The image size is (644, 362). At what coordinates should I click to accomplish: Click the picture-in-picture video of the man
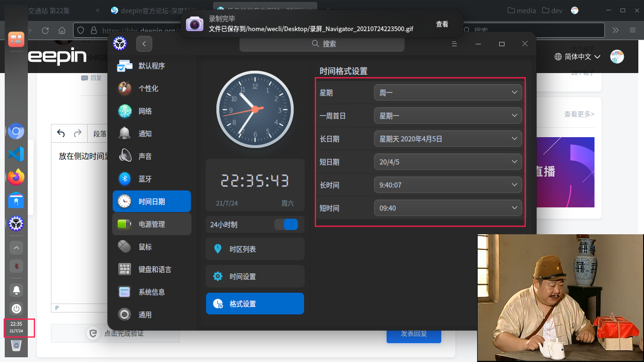(560, 298)
